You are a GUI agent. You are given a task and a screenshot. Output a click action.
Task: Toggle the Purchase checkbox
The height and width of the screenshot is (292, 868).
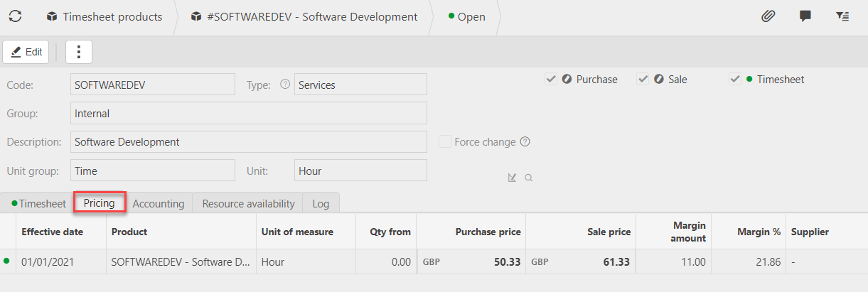(551, 80)
